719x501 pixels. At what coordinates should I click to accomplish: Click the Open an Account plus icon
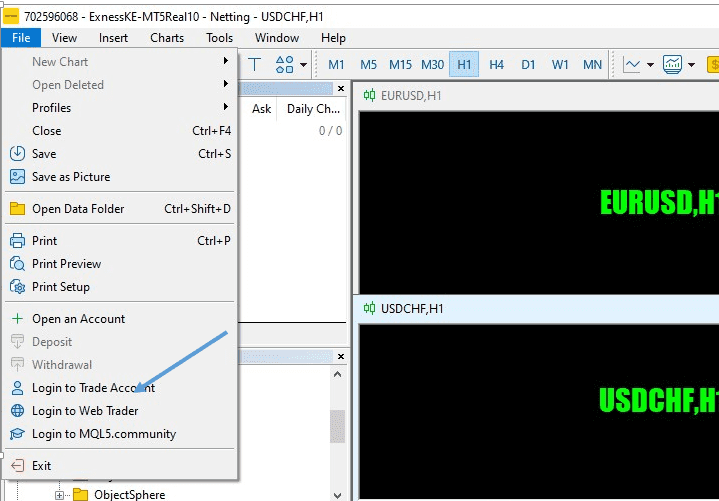pos(17,319)
